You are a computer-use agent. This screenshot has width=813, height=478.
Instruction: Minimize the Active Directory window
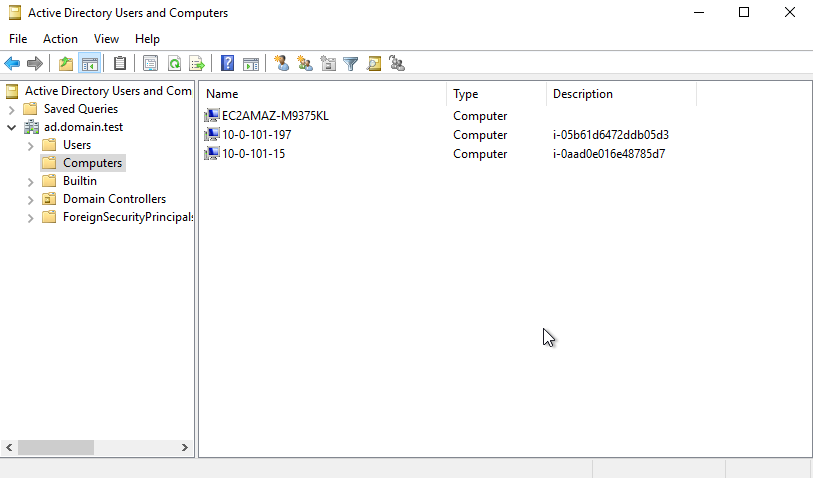tap(699, 12)
